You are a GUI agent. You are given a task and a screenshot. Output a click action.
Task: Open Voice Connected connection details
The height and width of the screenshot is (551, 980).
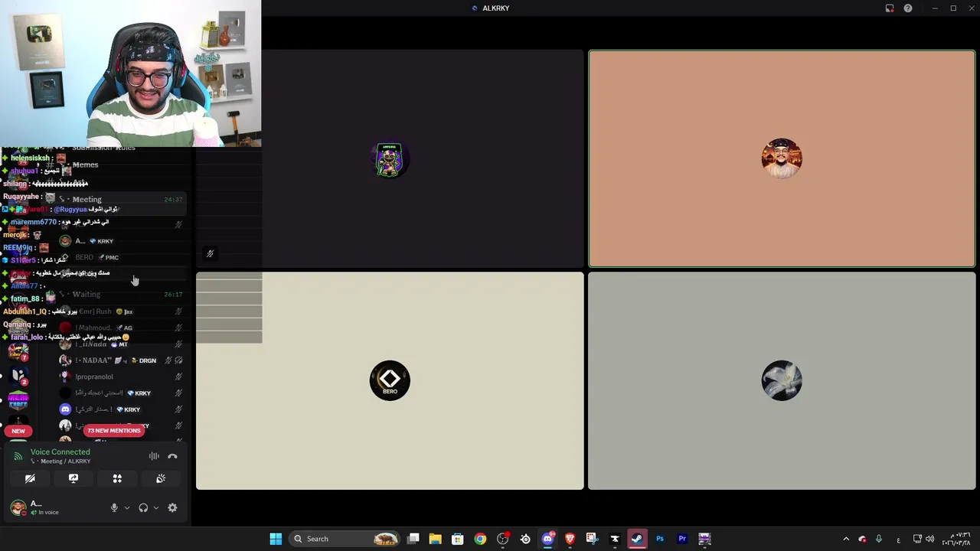coord(60,452)
